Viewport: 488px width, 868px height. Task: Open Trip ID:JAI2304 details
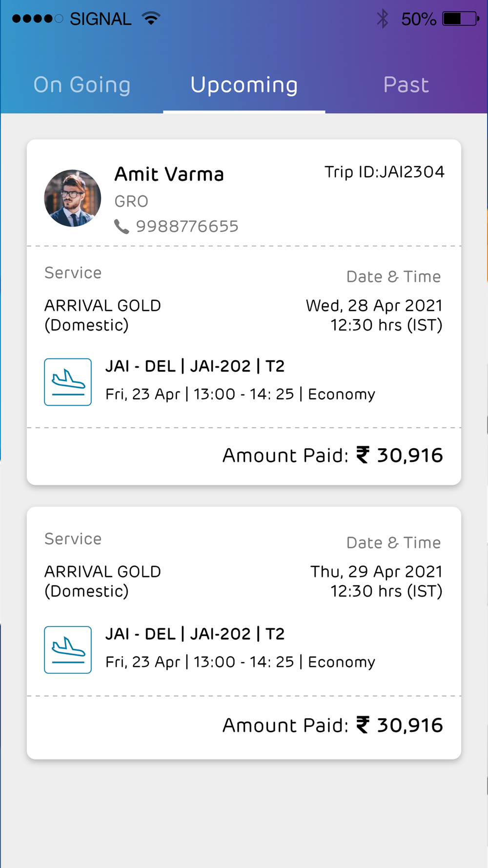click(x=385, y=172)
